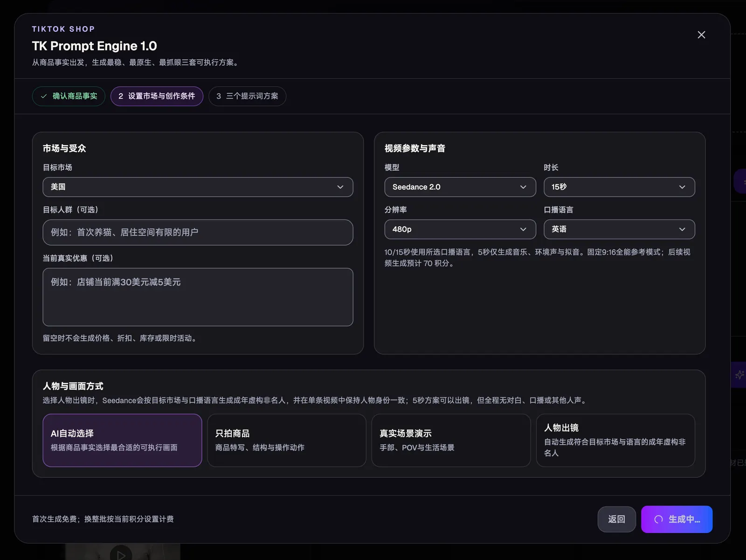Click the 目标人群 input field
746x560 pixels.
click(198, 232)
